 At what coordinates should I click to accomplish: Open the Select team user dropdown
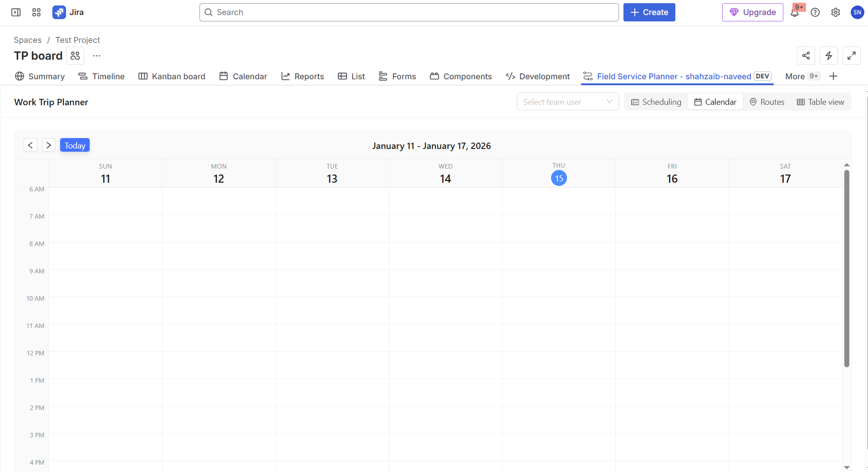click(568, 102)
